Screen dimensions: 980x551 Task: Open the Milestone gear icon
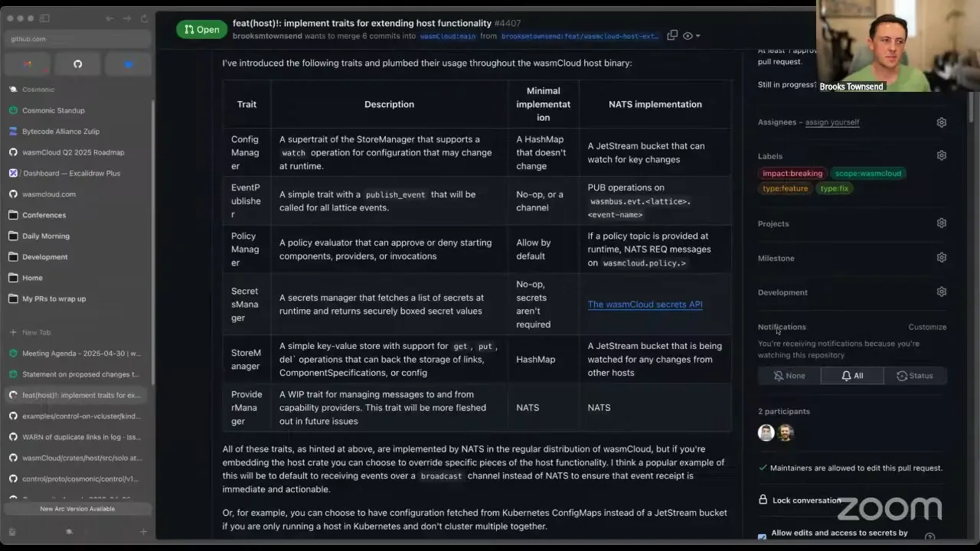click(x=942, y=258)
